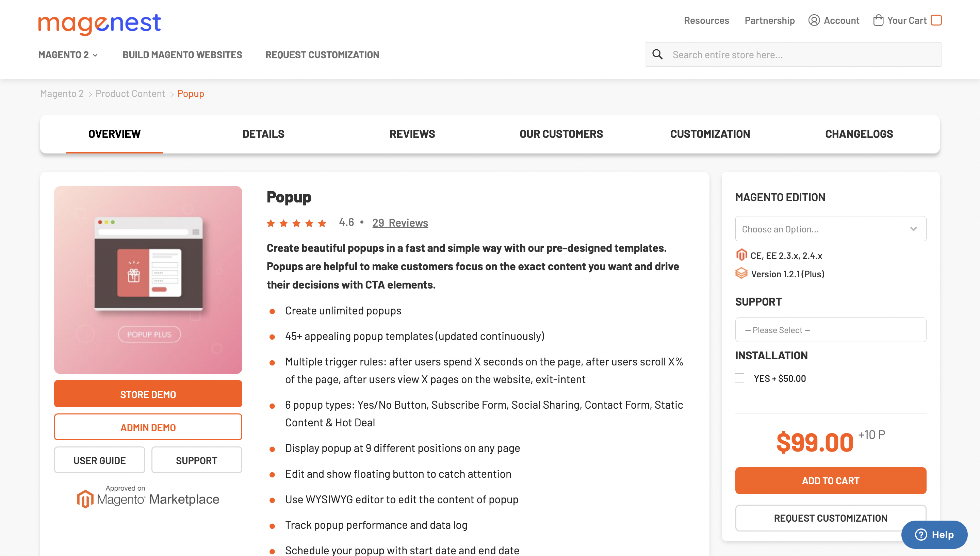
Task: Click the fifth rating star
Action: tap(322, 223)
